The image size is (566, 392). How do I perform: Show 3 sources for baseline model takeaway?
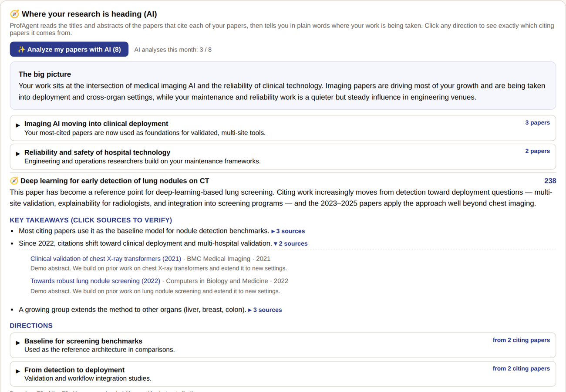[288, 231]
